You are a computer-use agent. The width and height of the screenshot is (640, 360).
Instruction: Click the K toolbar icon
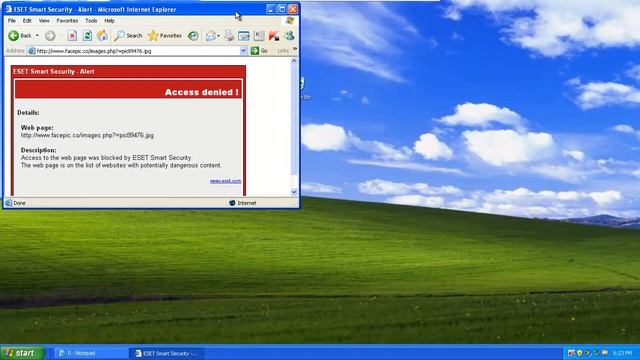coord(259,36)
